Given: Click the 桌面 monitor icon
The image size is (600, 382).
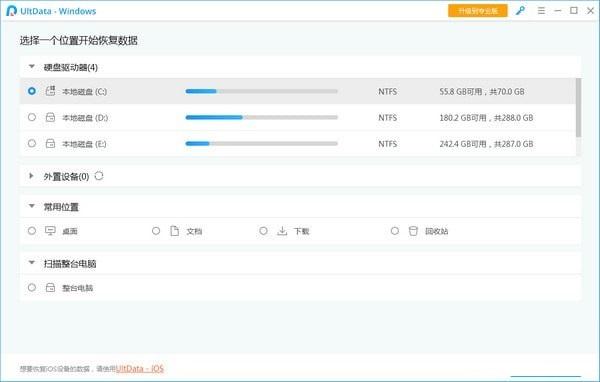Looking at the screenshot, I should click(x=50, y=231).
